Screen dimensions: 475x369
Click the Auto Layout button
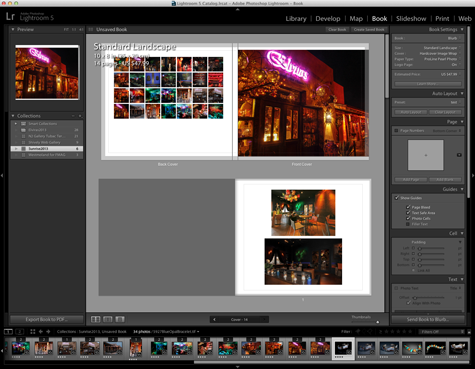(411, 112)
